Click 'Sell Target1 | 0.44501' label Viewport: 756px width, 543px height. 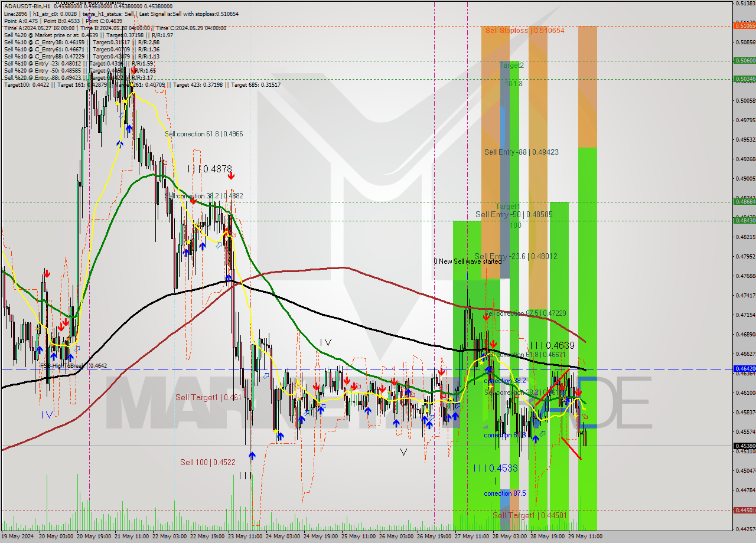click(x=530, y=515)
